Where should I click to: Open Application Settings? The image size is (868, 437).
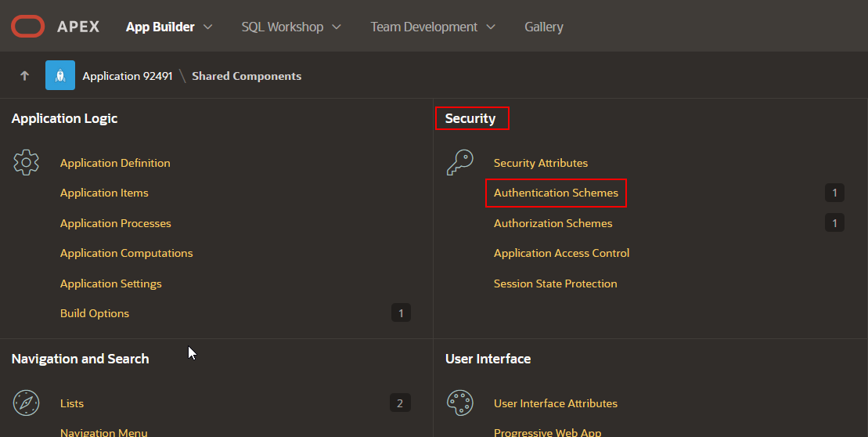(110, 284)
